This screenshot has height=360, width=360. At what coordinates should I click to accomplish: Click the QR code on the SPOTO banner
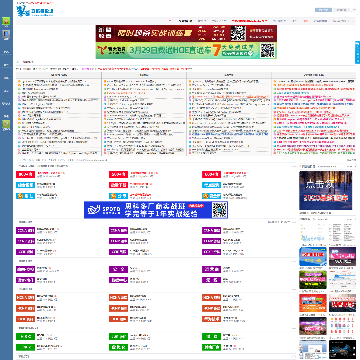[x=219, y=210]
